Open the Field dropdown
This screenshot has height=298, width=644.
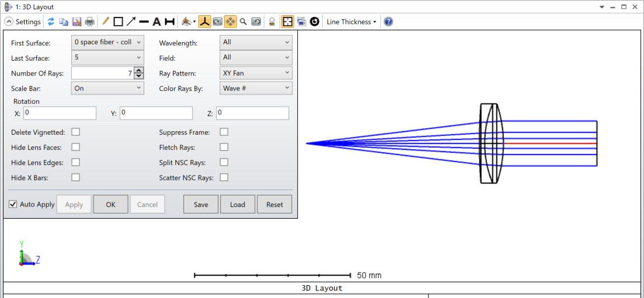point(256,58)
